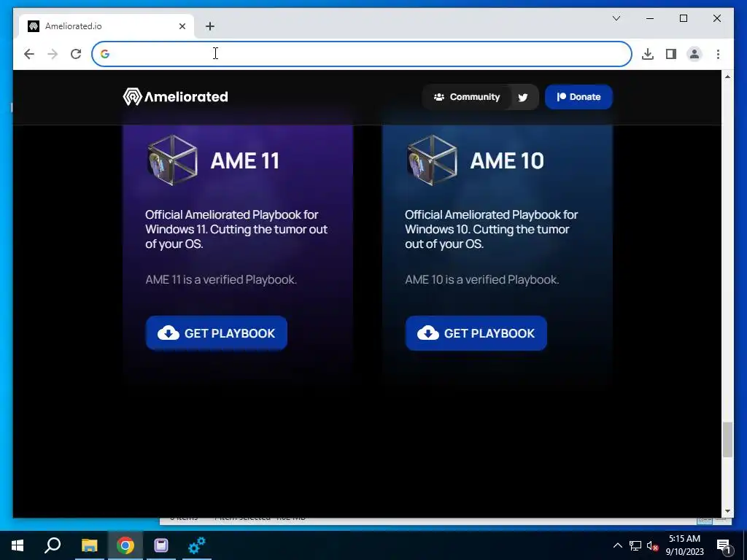The height and width of the screenshot is (560, 747).
Task: Click the browser forward arrow
Action: coord(53,54)
